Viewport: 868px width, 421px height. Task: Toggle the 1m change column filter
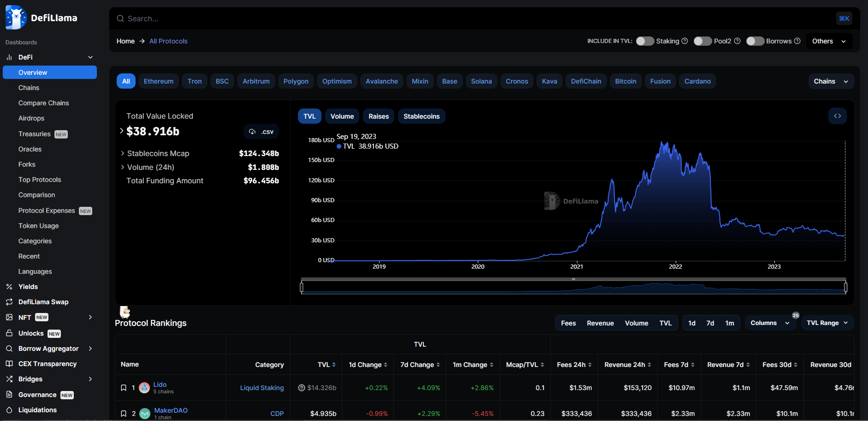point(730,323)
